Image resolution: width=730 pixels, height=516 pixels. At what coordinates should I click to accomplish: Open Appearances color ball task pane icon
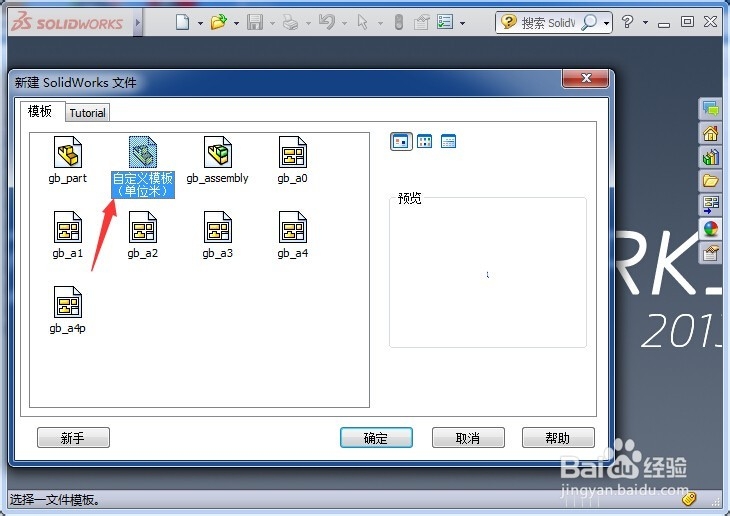point(710,228)
